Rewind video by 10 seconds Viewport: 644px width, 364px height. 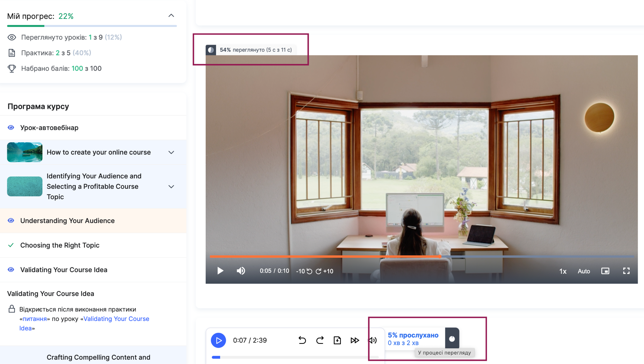304,271
